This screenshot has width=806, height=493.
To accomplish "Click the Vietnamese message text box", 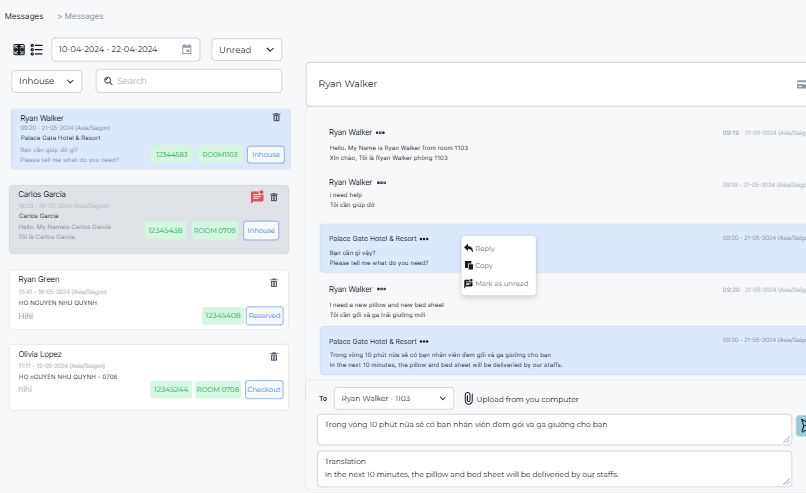I will 554,430.
